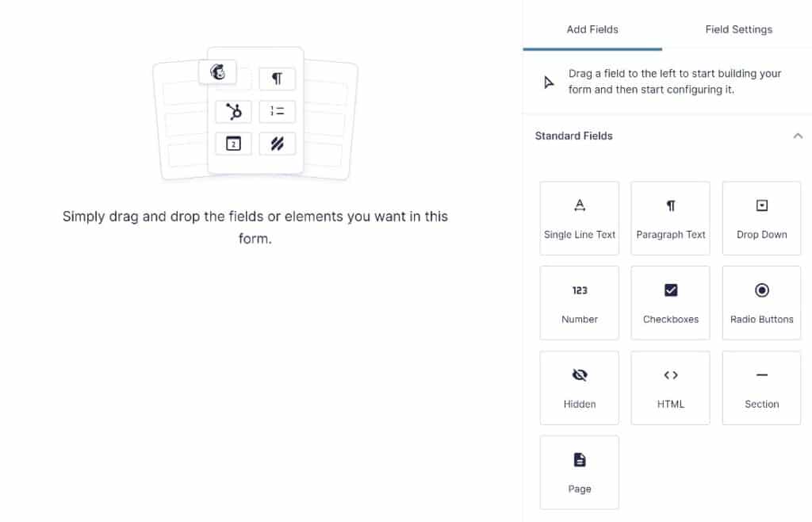Select the Hidden field type
The height and width of the screenshot is (522, 812).
point(579,387)
